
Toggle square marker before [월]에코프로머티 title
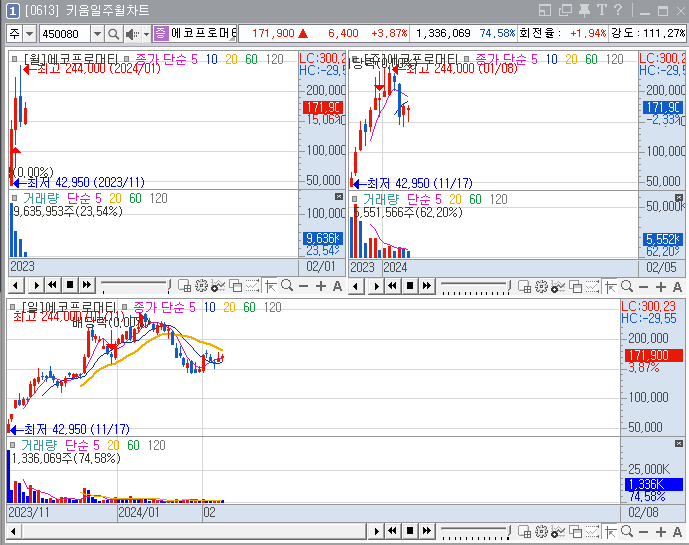coord(15,58)
